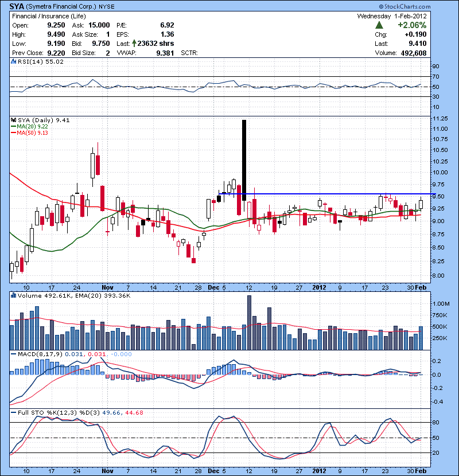Click the Ask value 15.000

(99, 25)
